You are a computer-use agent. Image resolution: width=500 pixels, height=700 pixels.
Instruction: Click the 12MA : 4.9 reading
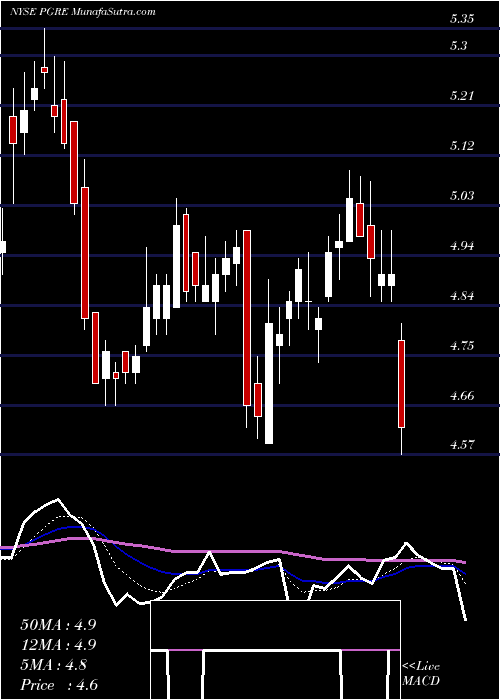coord(58,645)
